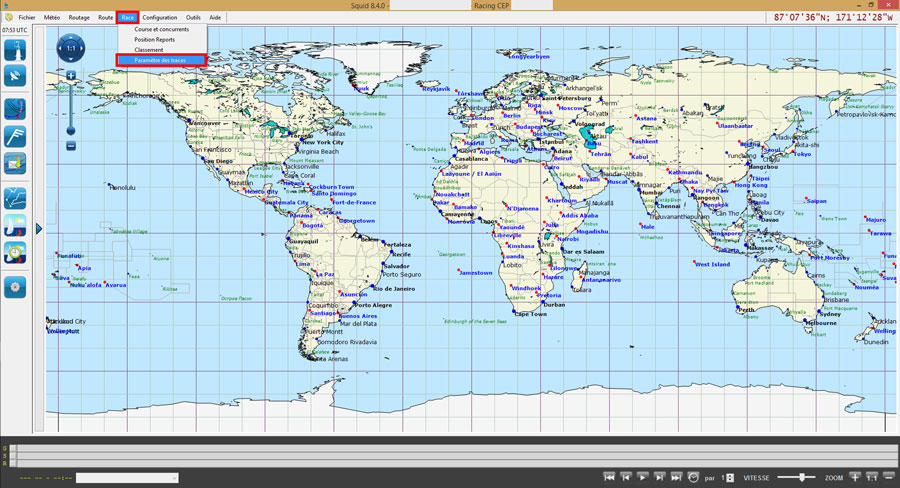Open the wind barb weather tool
Image resolution: width=900 pixels, height=488 pixels.
[x=15, y=135]
